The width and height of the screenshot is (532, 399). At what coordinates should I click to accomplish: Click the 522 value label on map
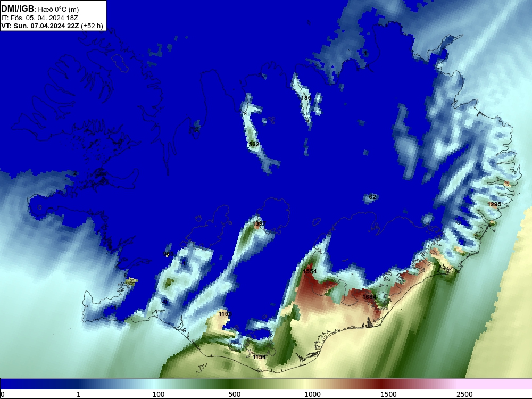(x=254, y=144)
